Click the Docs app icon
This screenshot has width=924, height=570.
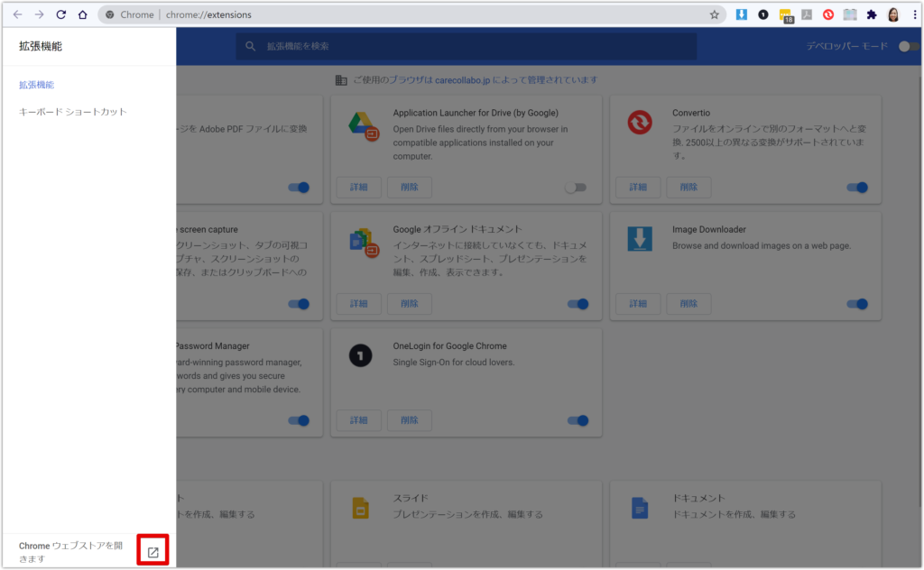pyautogui.click(x=640, y=508)
